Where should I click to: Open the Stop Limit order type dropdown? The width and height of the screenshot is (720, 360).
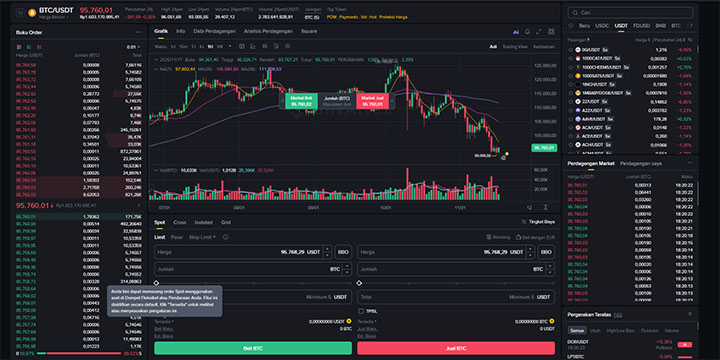(202, 237)
